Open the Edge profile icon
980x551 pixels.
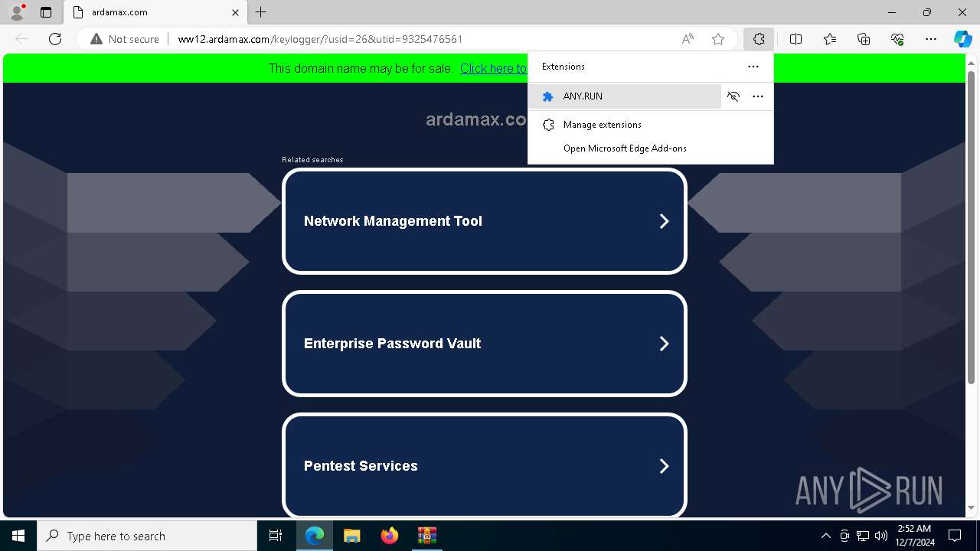pos(17,12)
